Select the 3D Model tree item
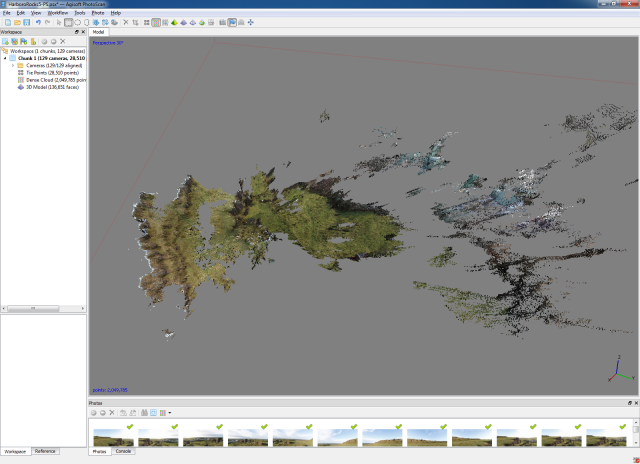Screen dimensions: 640x464 [48, 87]
